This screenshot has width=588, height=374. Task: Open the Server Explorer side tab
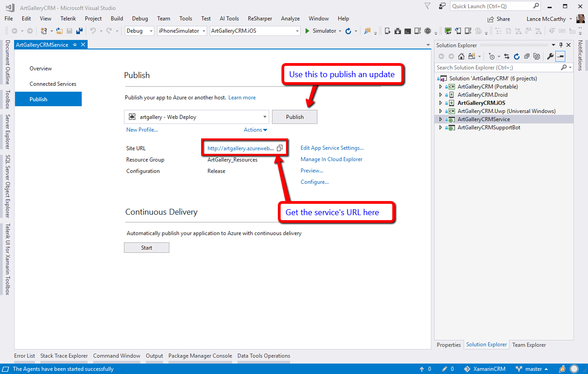click(7, 132)
